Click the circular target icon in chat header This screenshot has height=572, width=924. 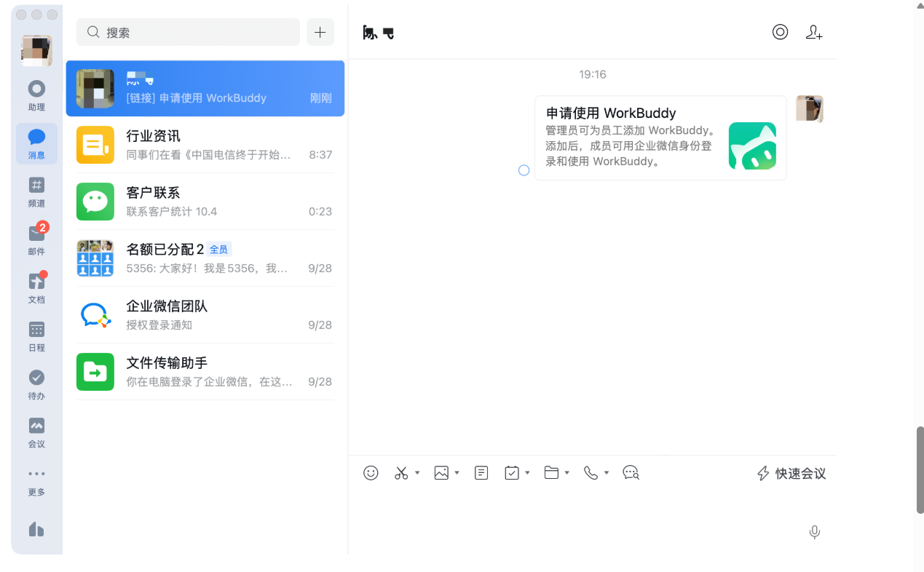[780, 32]
